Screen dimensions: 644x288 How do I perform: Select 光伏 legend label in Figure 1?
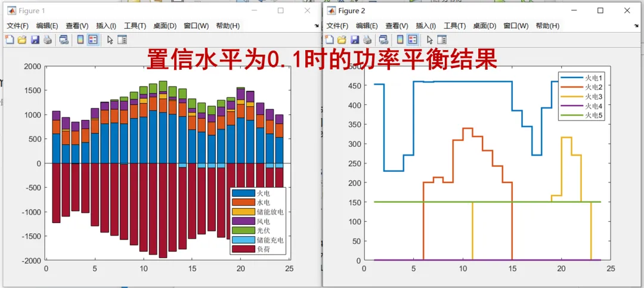[x=264, y=231]
